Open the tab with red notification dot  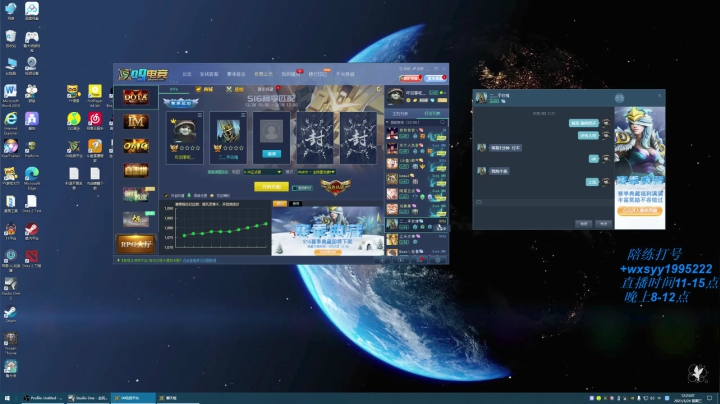point(267,89)
